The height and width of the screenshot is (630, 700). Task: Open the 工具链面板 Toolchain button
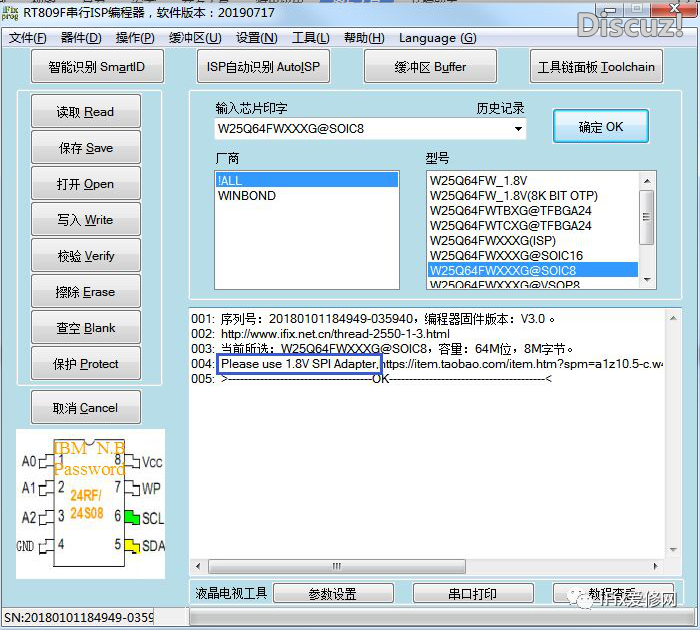pyautogui.click(x=596, y=67)
